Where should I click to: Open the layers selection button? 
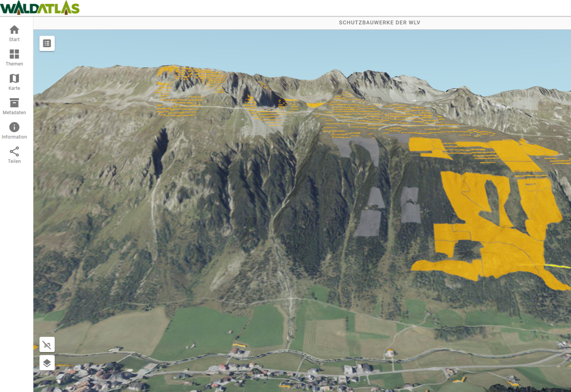click(x=47, y=363)
